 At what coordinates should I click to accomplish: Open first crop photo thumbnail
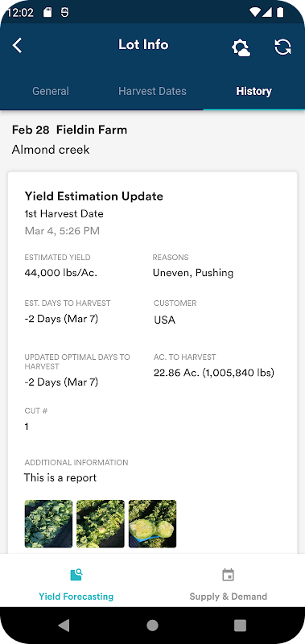[48, 524]
